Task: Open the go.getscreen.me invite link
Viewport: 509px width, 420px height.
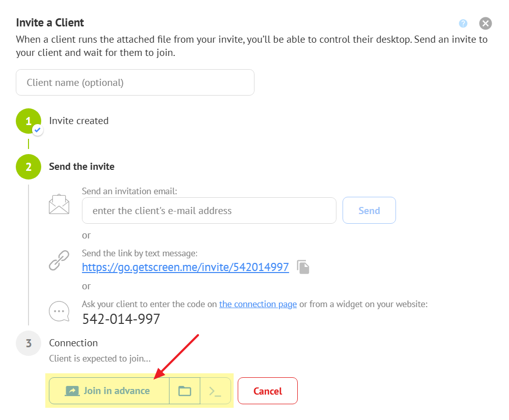Action: click(185, 267)
